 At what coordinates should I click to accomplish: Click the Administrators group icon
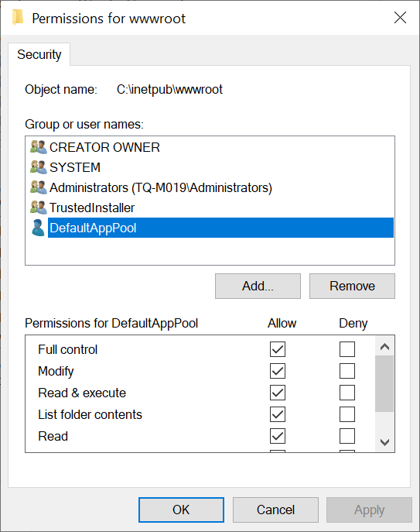(x=39, y=187)
